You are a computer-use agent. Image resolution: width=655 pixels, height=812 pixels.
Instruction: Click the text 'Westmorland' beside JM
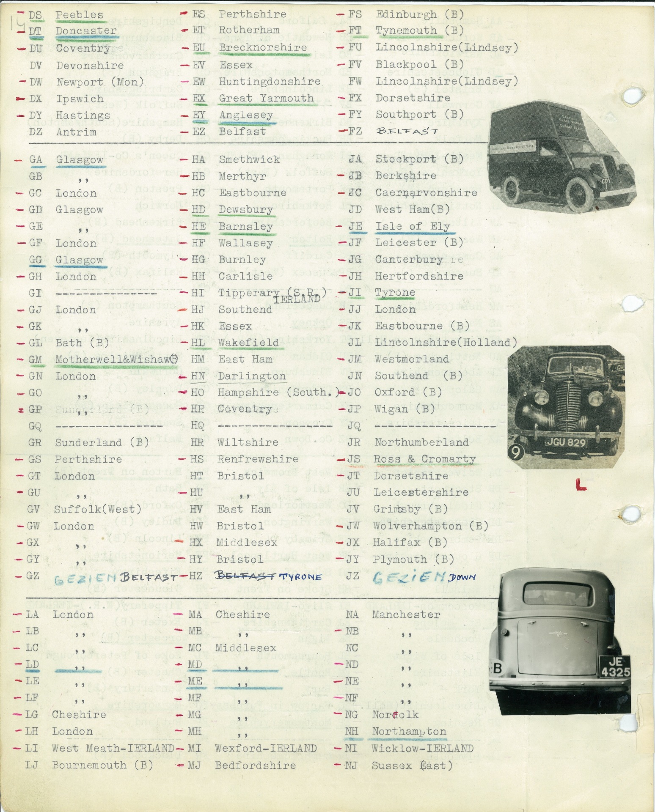412,359
